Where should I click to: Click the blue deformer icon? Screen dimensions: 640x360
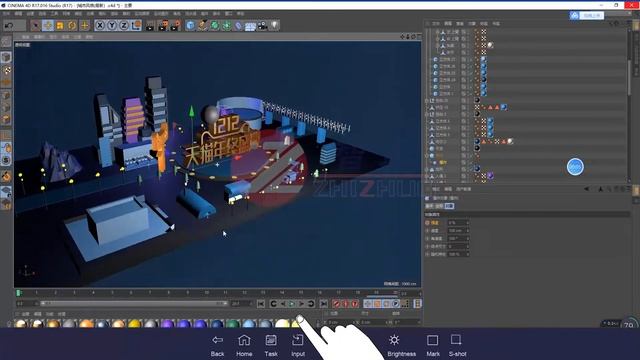pyautogui.click(x=239, y=26)
